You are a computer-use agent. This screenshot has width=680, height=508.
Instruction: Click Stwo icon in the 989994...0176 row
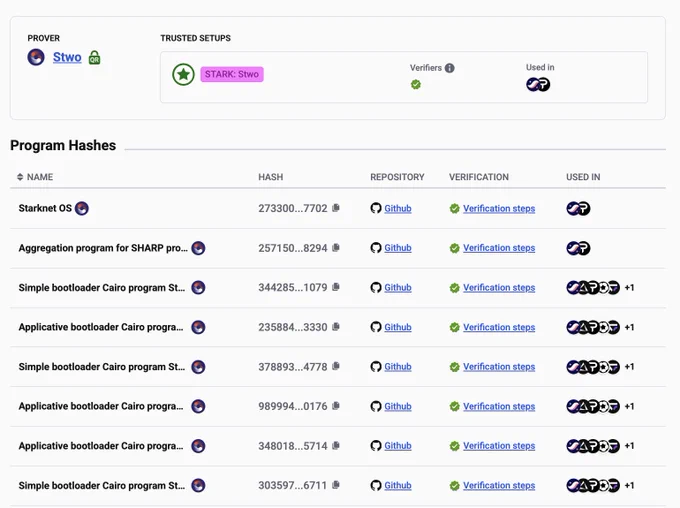(x=198, y=406)
